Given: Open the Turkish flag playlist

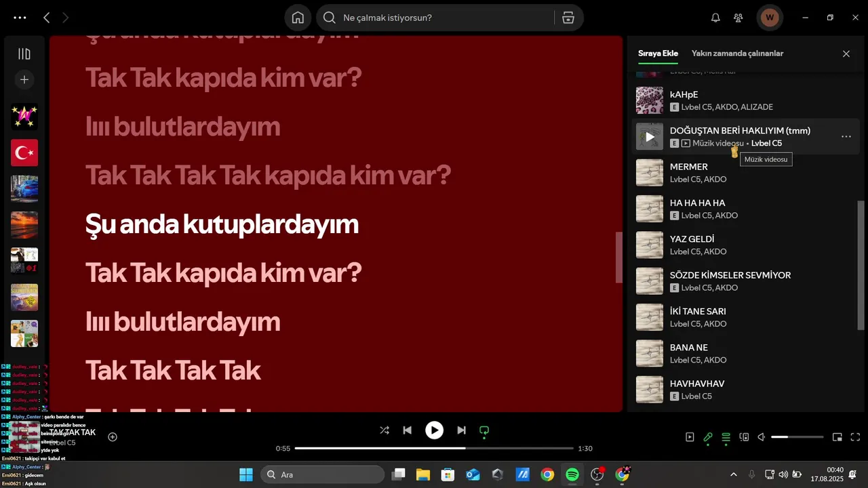Looking at the screenshot, I should click(x=24, y=152).
